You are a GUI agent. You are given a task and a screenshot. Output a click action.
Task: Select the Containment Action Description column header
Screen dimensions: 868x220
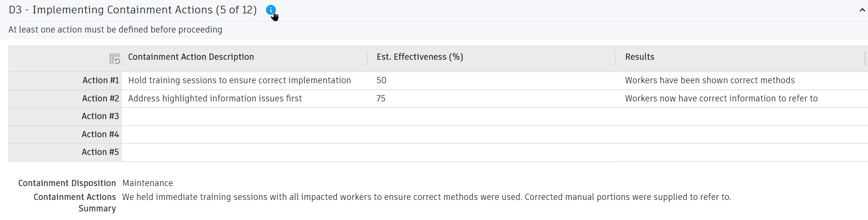tap(191, 57)
